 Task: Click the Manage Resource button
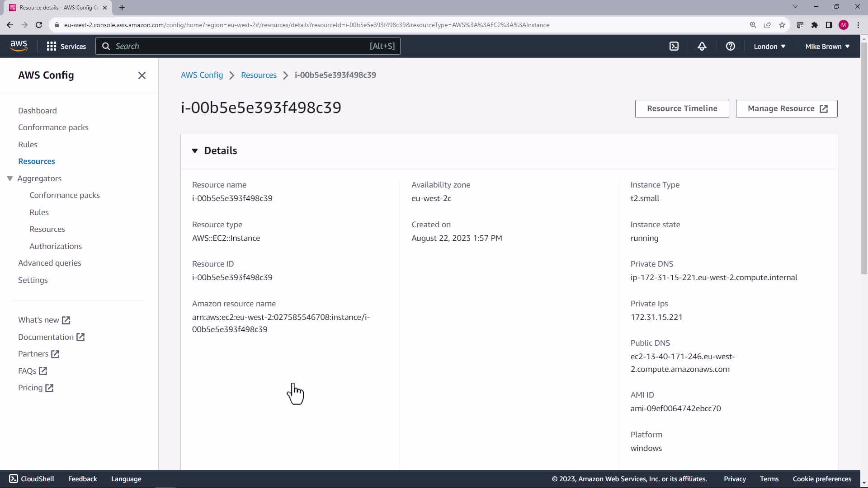[x=786, y=108]
